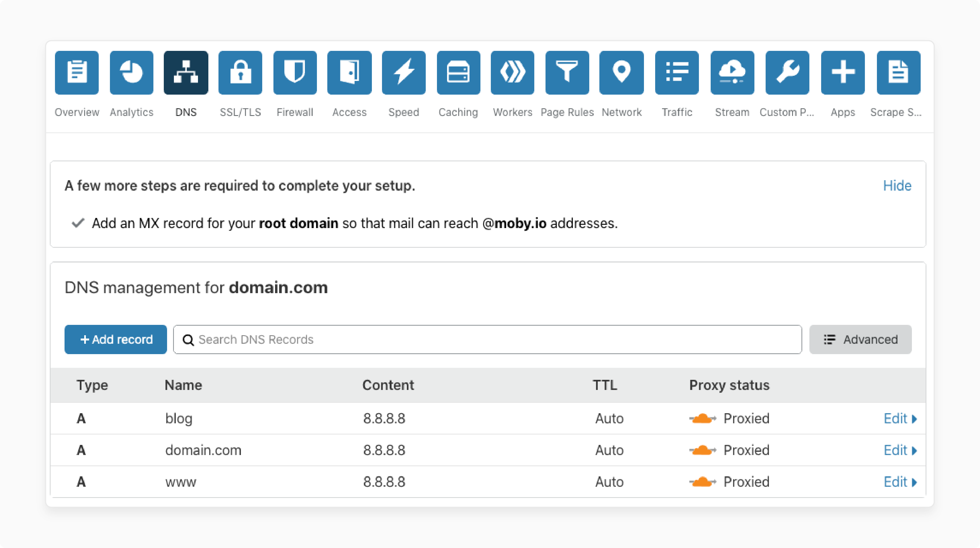Image resolution: width=980 pixels, height=548 pixels.
Task: Click the Traffic tab label
Action: click(677, 112)
